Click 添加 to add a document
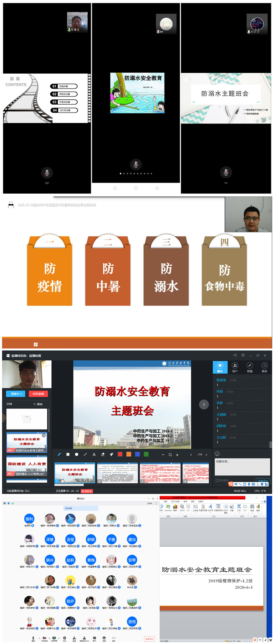 (38, 404)
